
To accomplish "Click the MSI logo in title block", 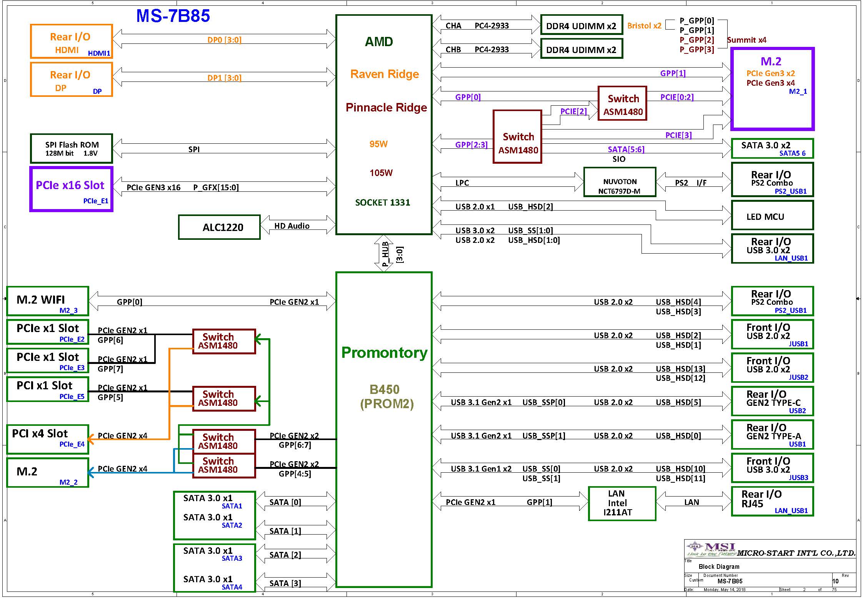I will 711,549.
